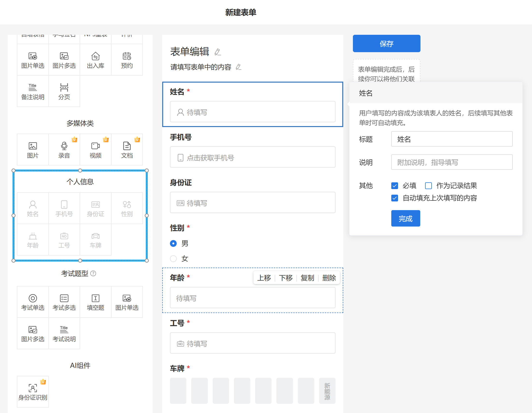Uncheck 自动填充上次填写的内容
Image resolution: width=532 pixels, height=413 pixels.
pyautogui.click(x=394, y=198)
